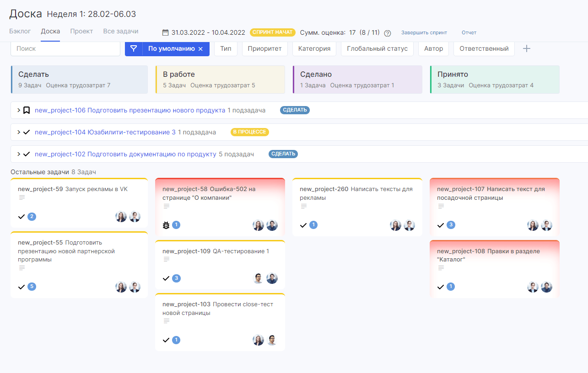Expand the new_project-102 documentation row
Screen dimensions: 588x373
[x=19, y=154]
